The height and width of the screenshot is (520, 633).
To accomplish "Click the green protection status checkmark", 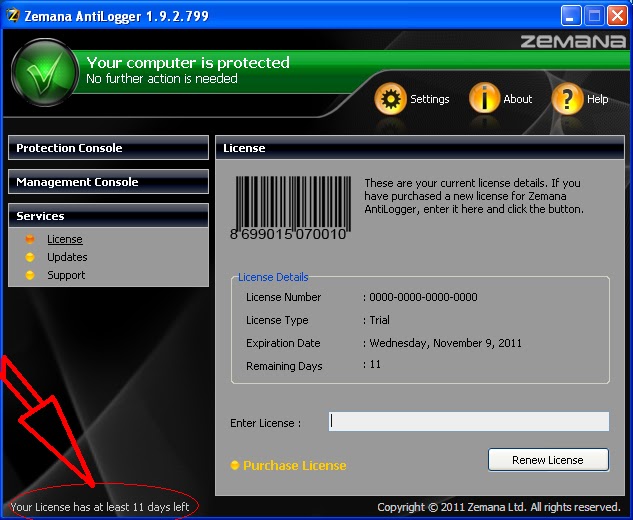I will (44, 73).
